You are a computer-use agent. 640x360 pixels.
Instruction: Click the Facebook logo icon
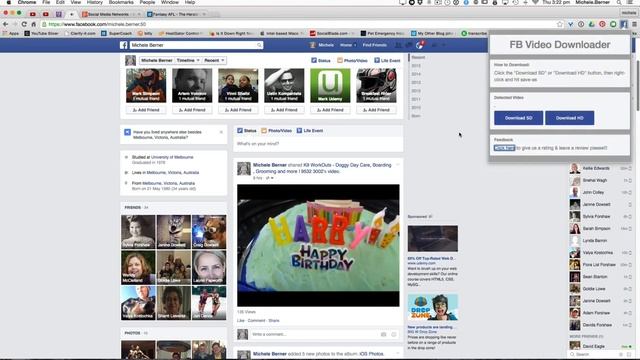pos(124,45)
